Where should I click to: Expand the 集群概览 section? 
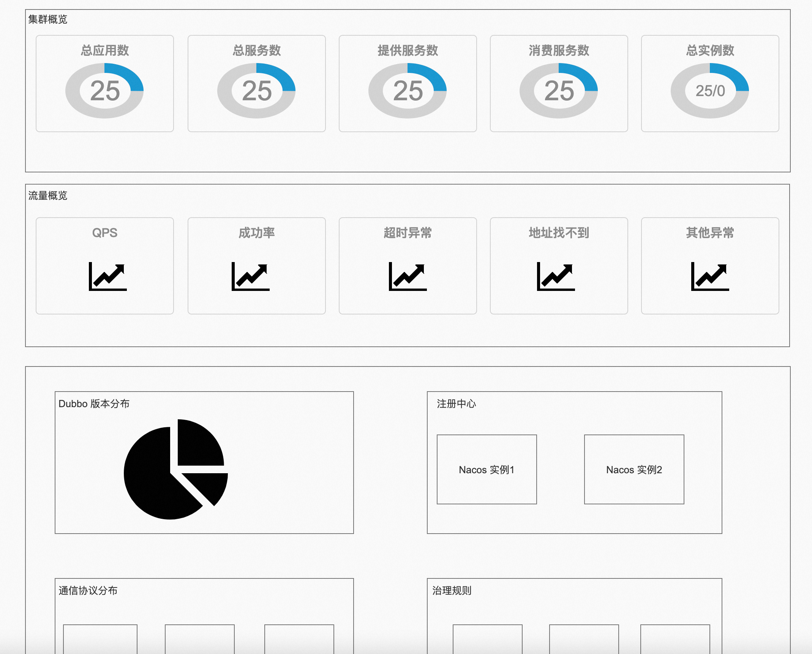click(47, 20)
